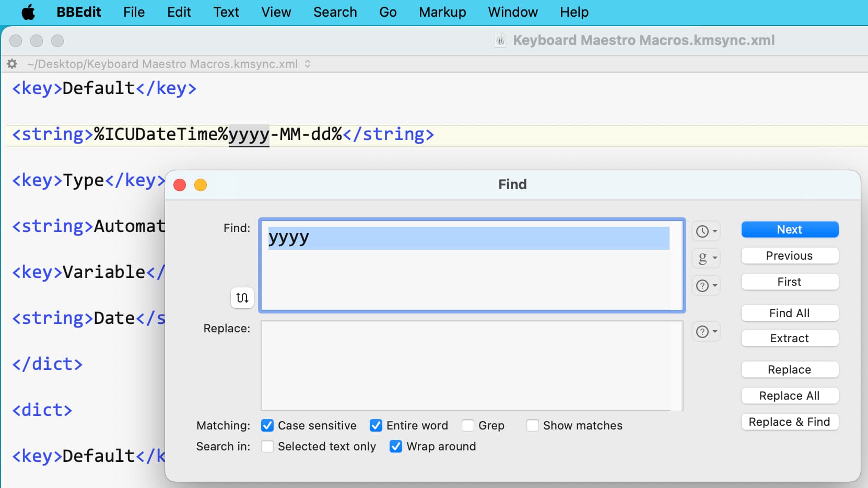
Task: Open the Edit menu
Action: pos(179,12)
